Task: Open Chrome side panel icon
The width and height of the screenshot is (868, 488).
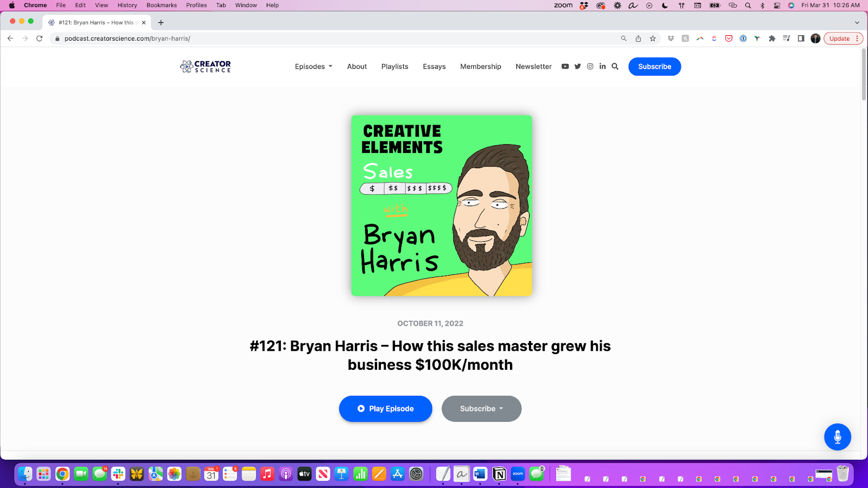Action: click(x=801, y=38)
